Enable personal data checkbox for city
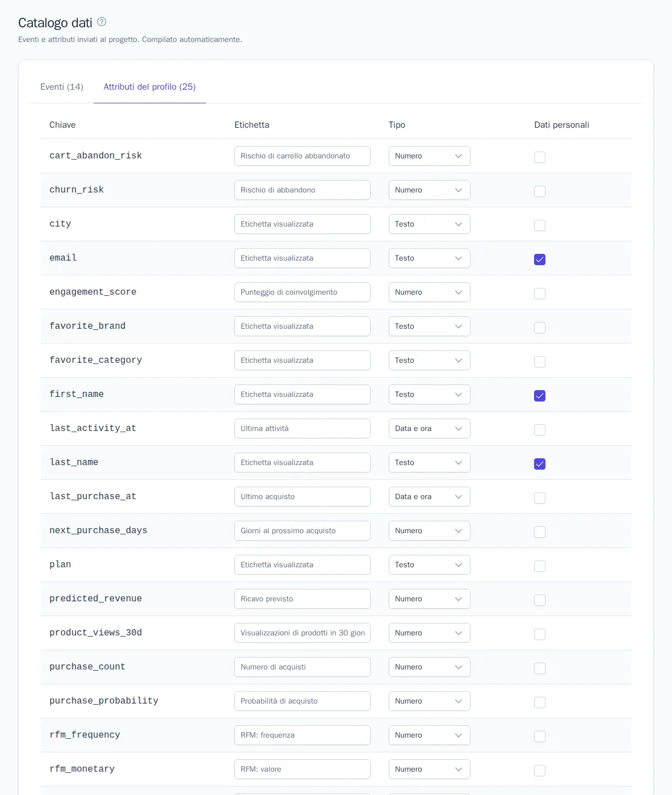The height and width of the screenshot is (795, 672). click(540, 225)
